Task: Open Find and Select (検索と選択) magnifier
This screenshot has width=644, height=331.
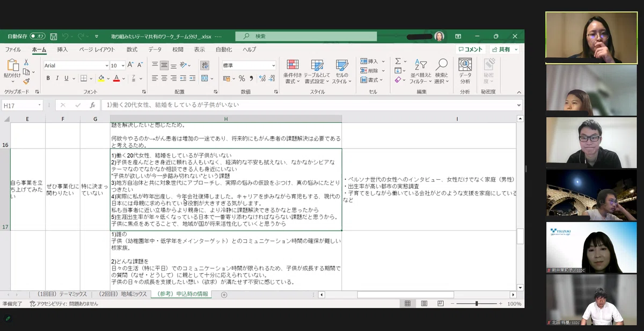Action: [442, 71]
